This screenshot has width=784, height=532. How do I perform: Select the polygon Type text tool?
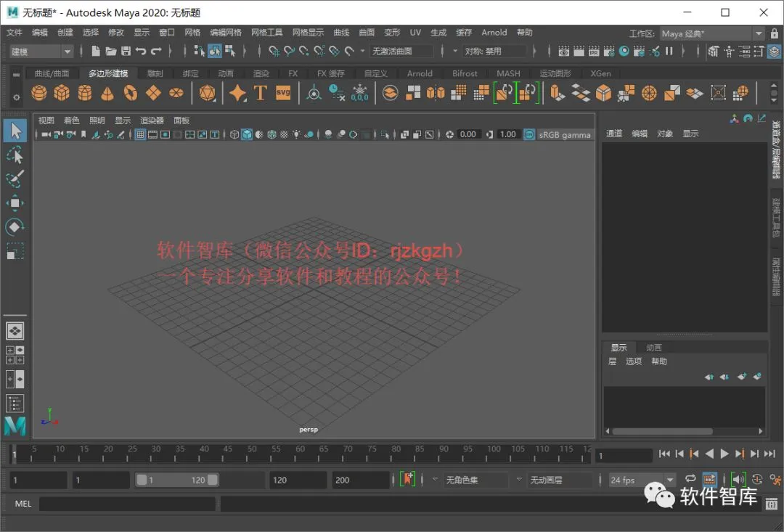pos(261,93)
